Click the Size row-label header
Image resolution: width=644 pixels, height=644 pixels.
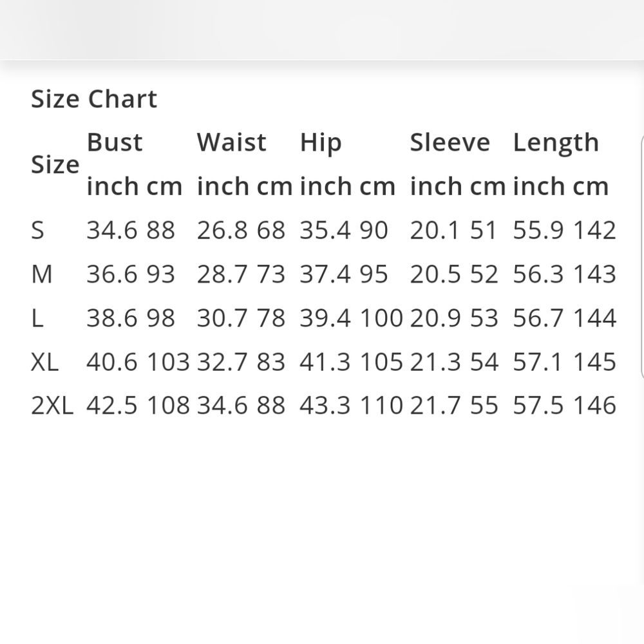point(55,165)
